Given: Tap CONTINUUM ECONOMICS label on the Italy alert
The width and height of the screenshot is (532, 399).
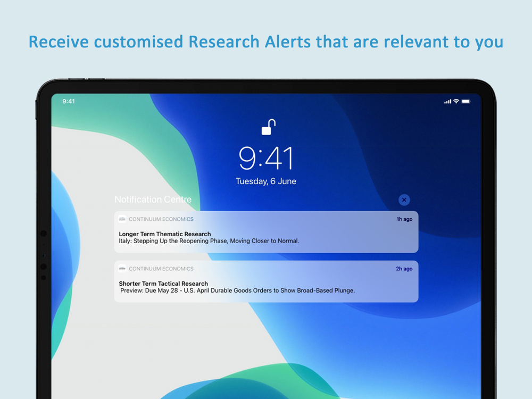Looking at the screenshot, I should click(161, 219).
